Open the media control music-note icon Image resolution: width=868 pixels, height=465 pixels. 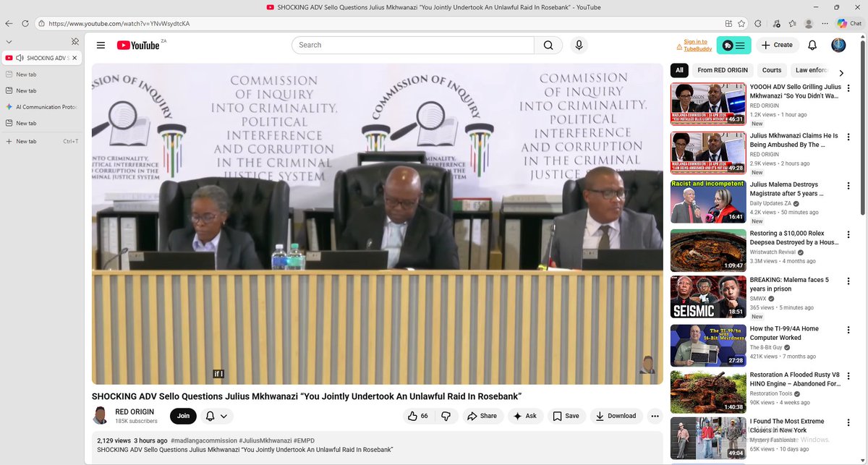click(776, 23)
